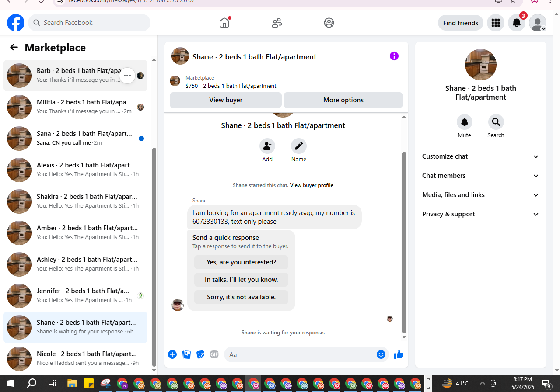The image size is (560, 392).
Task: Click the Name pencil icon
Action: [x=299, y=146]
